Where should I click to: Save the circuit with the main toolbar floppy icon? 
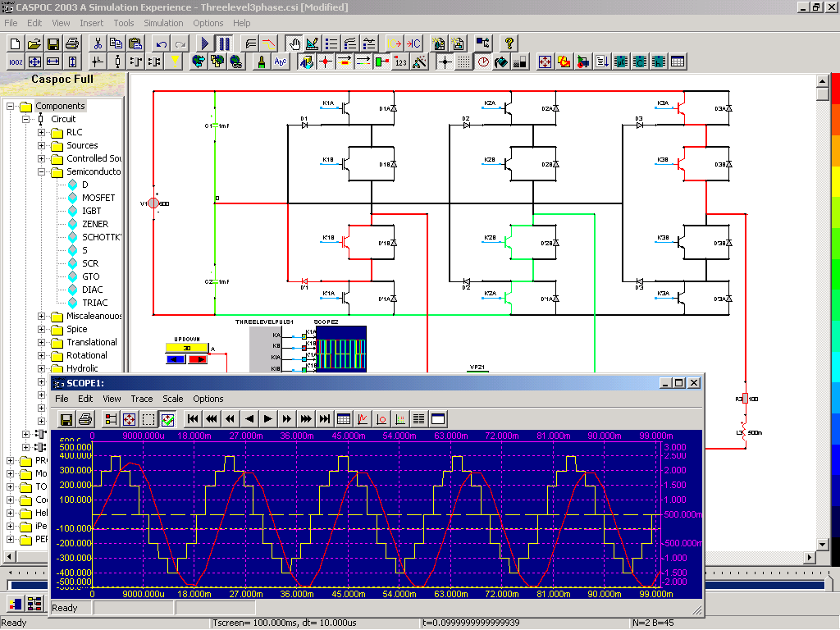tap(53, 43)
